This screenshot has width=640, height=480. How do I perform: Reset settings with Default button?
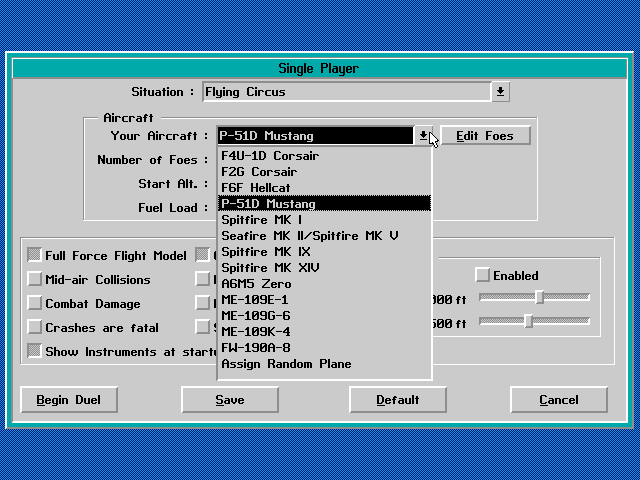[x=398, y=400]
